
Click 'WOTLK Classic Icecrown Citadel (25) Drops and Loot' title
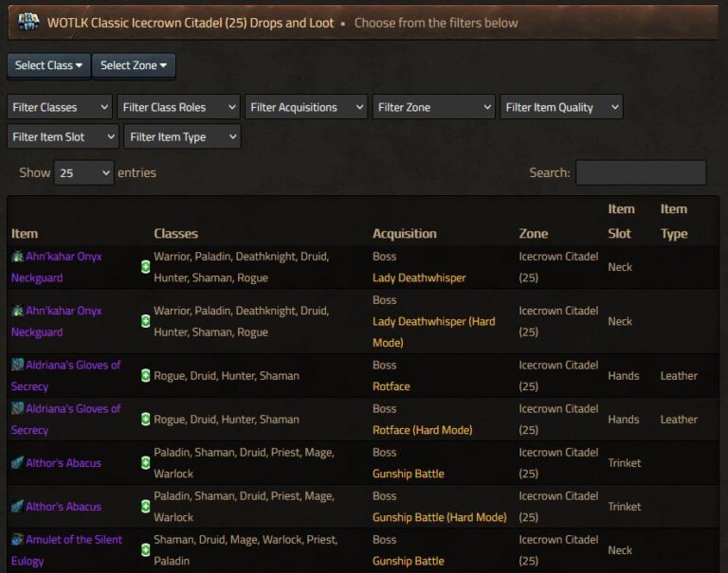[x=191, y=23]
